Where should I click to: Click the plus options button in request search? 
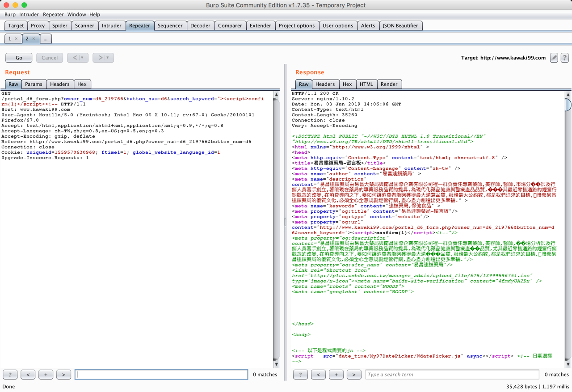pos(46,375)
